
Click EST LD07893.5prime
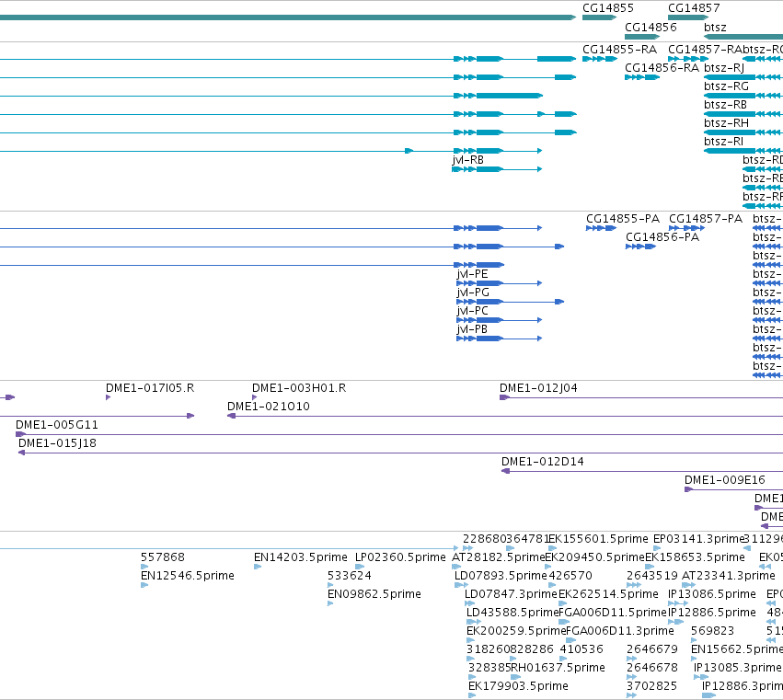click(501, 576)
